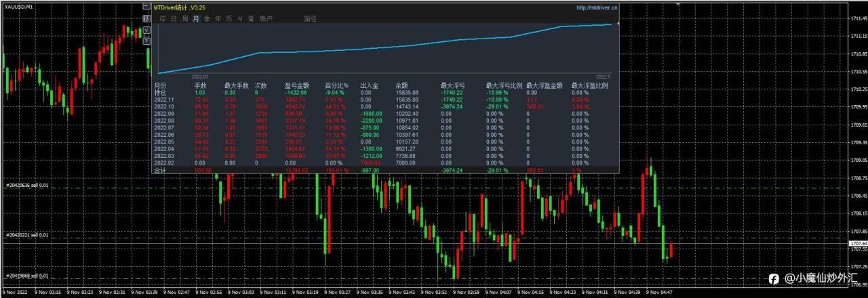Select the 2022.10 row in the table
Viewport: 868px width, 298px height.
click(x=387, y=106)
